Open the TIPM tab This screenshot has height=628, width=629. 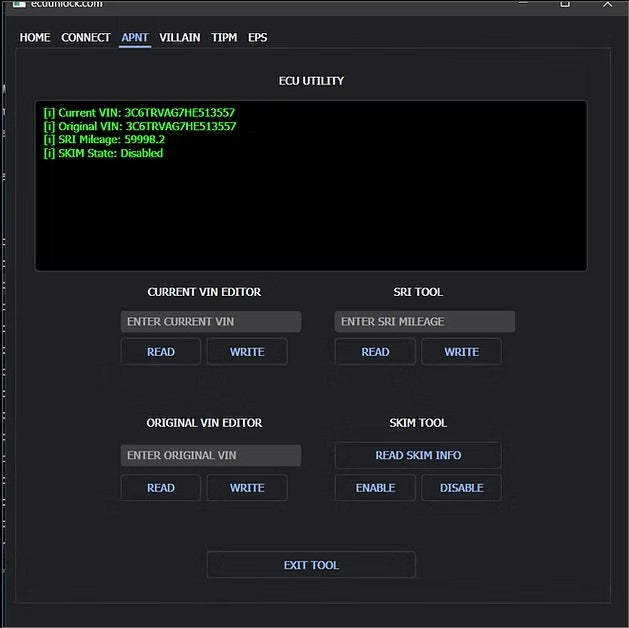tap(224, 38)
